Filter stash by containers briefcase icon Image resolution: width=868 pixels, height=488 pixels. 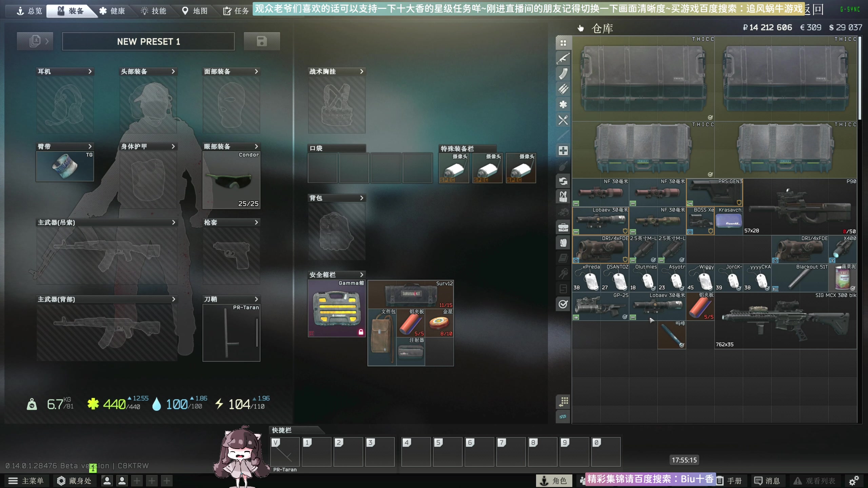563,227
